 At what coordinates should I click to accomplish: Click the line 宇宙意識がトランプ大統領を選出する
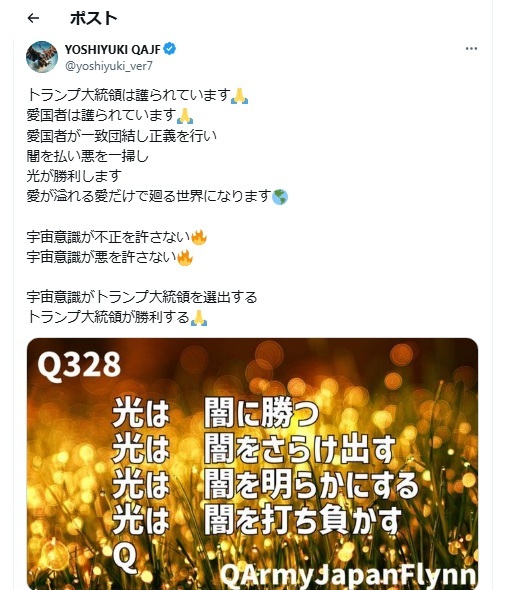tap(142, 297)
